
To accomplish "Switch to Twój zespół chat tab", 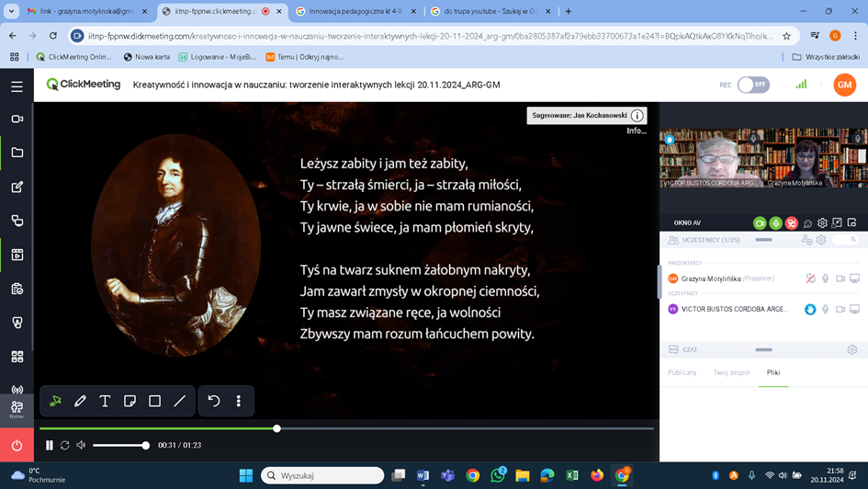I will click(731, 372).
